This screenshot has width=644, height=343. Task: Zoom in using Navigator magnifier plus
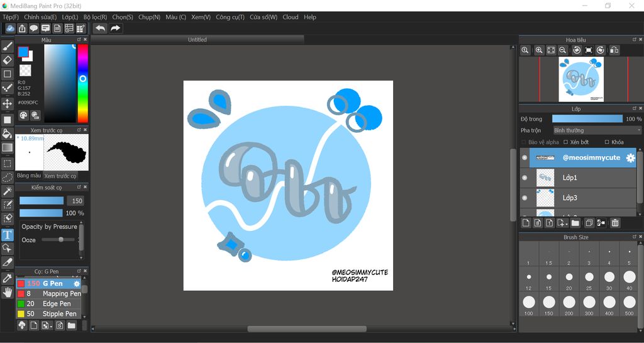point(539,50)
